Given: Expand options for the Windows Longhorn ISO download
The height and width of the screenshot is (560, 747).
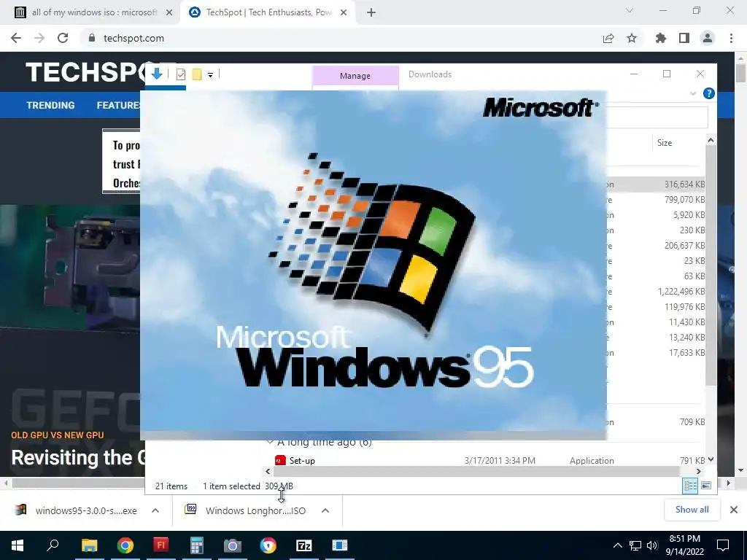Looking at the screenshot, I should click(x=325, y=510).
